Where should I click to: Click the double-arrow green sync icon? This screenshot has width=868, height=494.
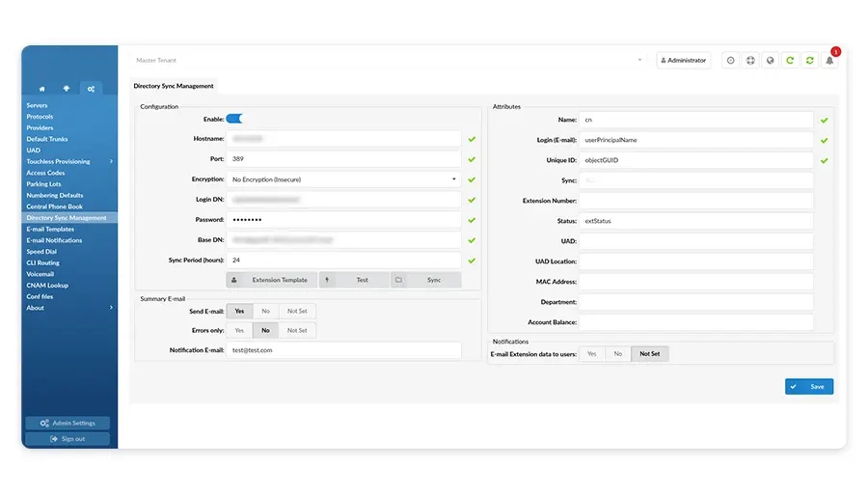809,61
